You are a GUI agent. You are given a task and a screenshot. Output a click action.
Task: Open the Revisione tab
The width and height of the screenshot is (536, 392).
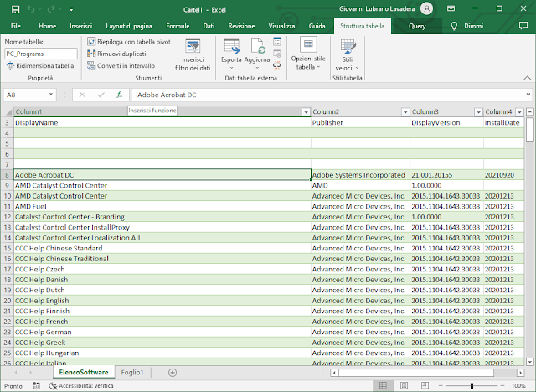coord(241,26)
